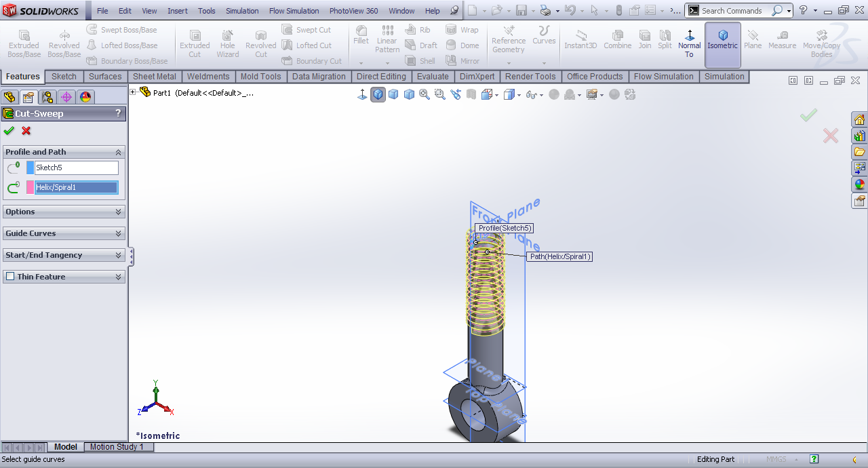This screenshot has height=468, width=868.
Task: Expand the Start/End Tangency section
Action: click(119, 255)
